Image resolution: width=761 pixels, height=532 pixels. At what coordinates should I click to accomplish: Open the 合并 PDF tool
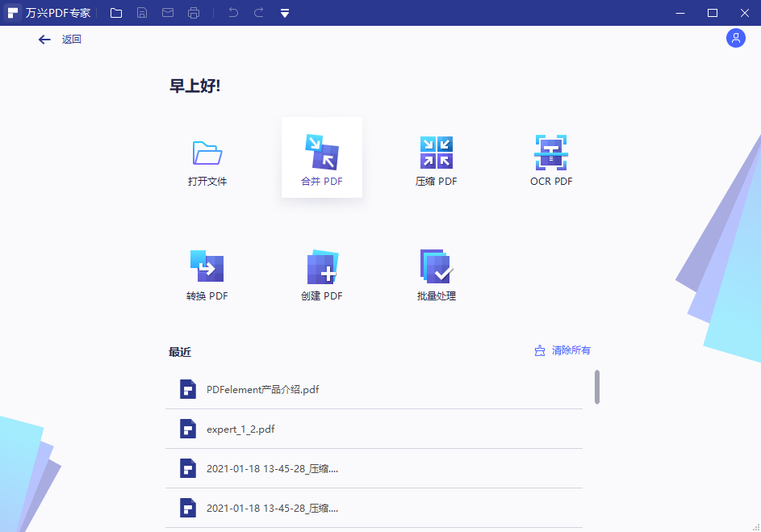[x=321, y=157]
